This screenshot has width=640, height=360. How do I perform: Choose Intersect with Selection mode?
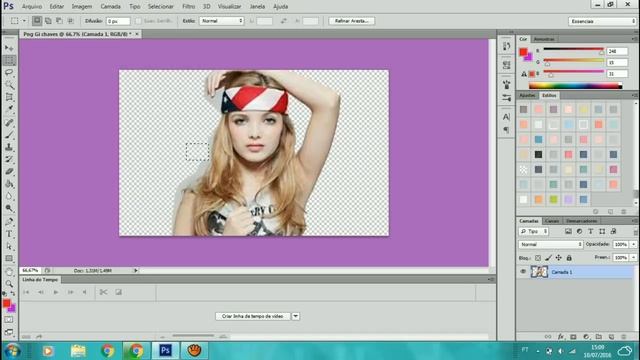pyautogui.click(x=70, y=20)
